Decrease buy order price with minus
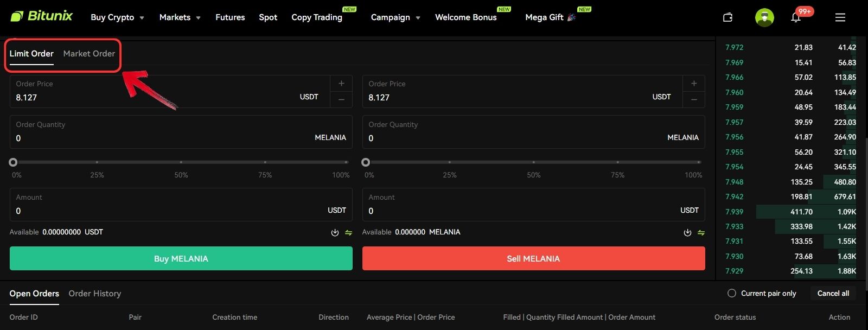The image size is (868, 330). click(x=341, y=99)
